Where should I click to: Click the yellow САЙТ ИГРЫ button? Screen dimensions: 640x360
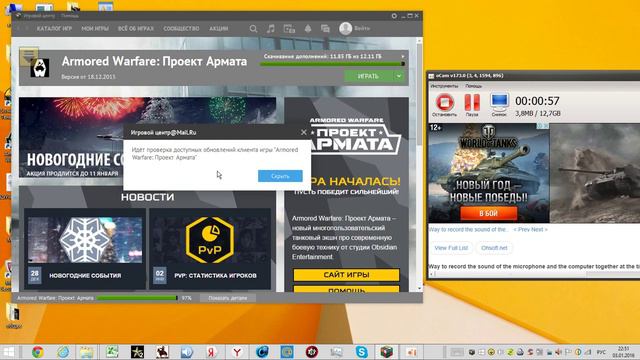tap(346, 275)
